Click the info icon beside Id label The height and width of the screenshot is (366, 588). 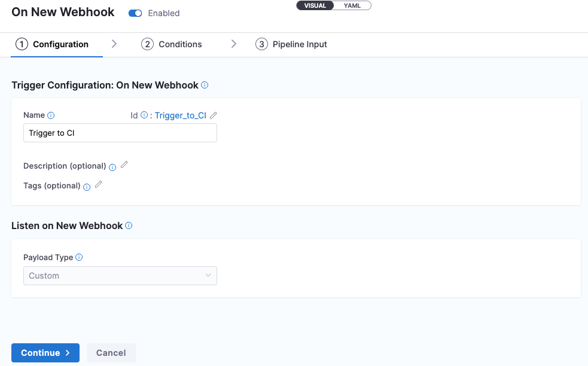[x=144, y=115]
